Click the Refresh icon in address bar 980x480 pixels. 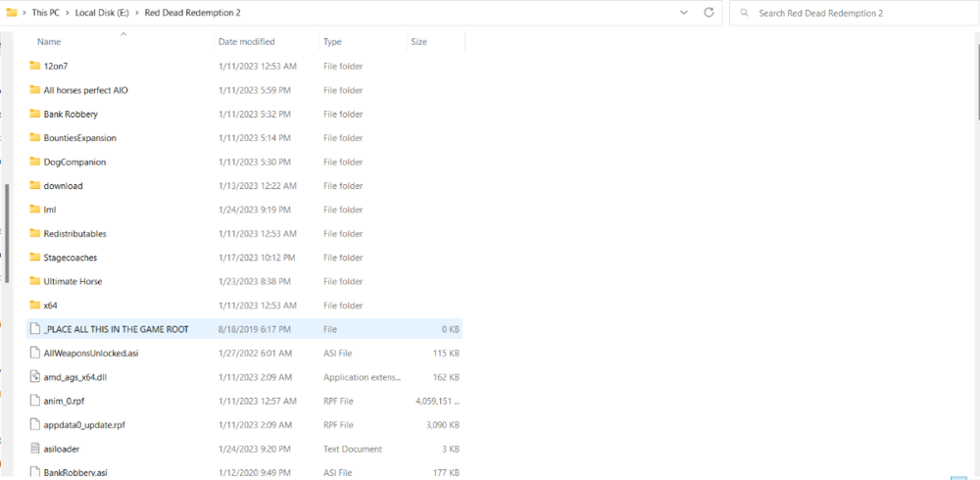709,13
